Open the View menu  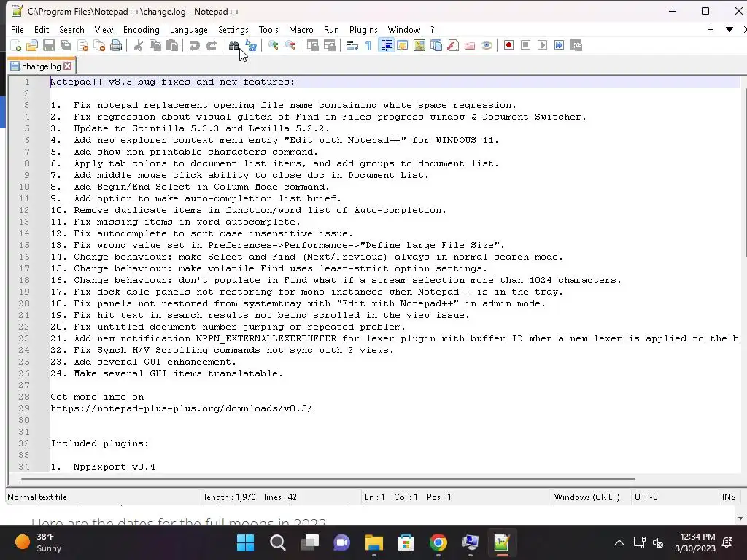coord(104,29)
